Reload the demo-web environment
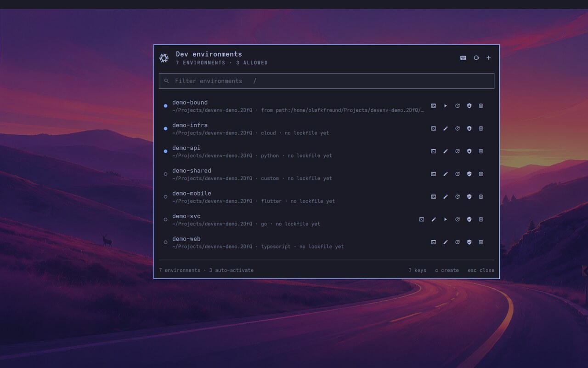The image size is (588, 368). pyautogui.click(x=457, y=242)
